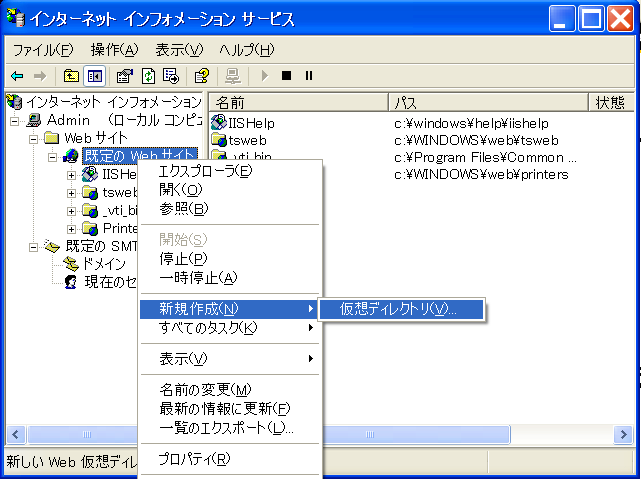641x479 pixels.
Task: Open the 操作(A) menu in menu bar
Action: (114, 49)
